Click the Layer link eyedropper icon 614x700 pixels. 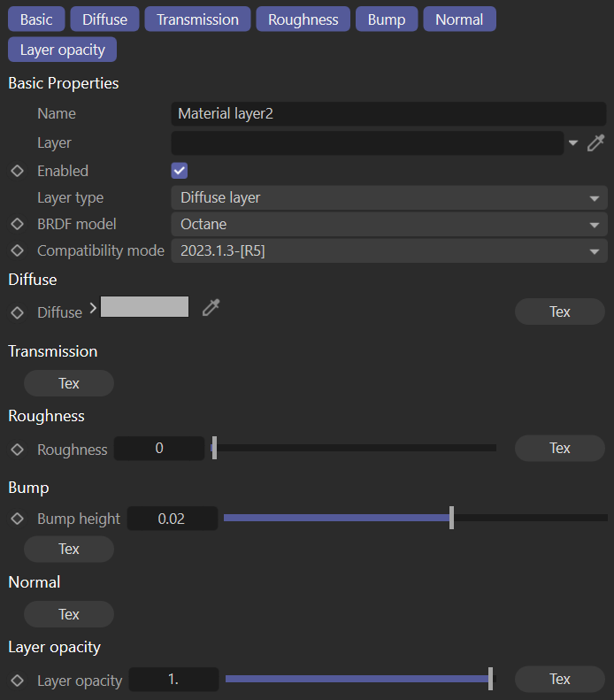595,142
